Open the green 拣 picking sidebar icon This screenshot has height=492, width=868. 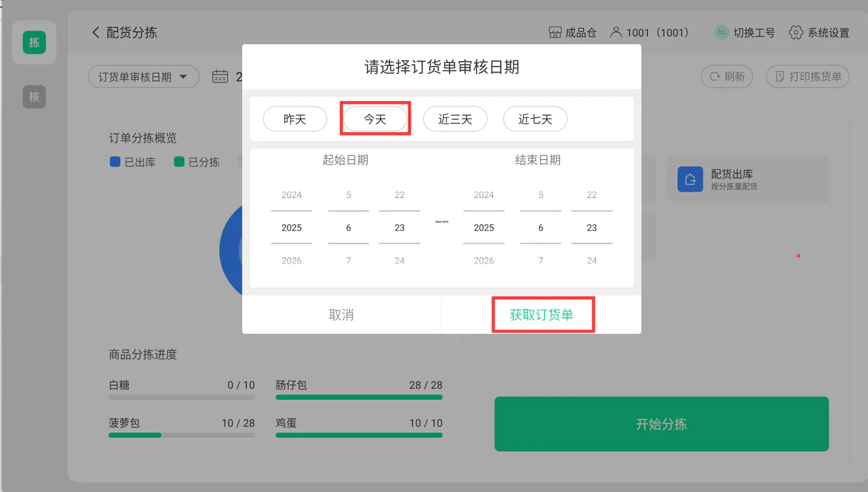point(34,43)
